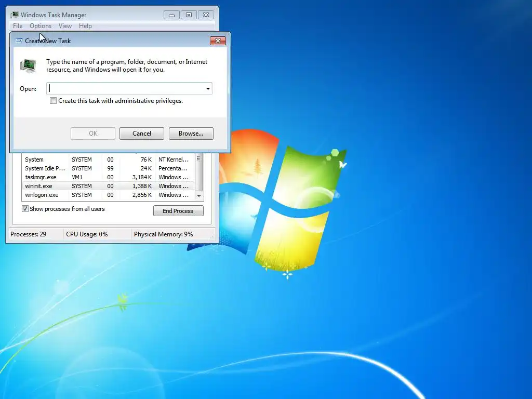Click the computer run icon in dialog
The image size is (532, 399).
point(28,66)
